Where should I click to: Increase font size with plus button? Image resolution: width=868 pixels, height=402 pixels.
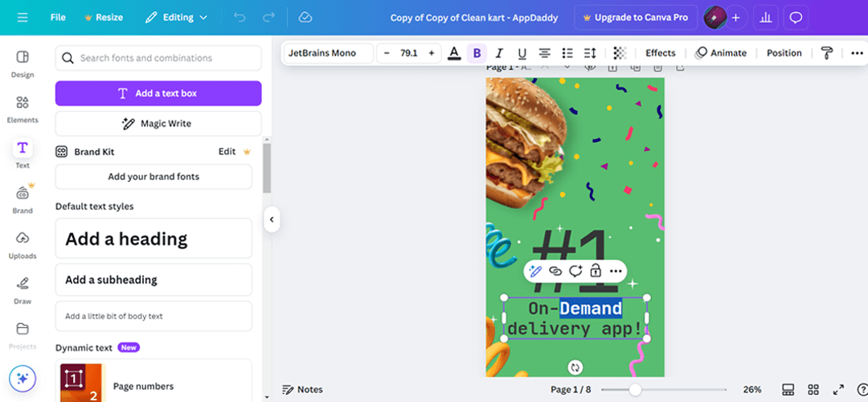[x=432, y=53]
